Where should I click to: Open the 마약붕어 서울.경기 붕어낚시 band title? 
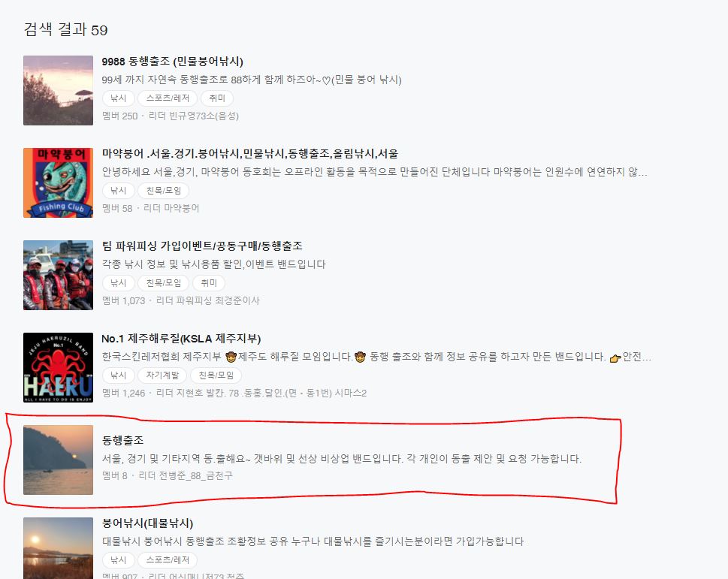tap(249, 153)
